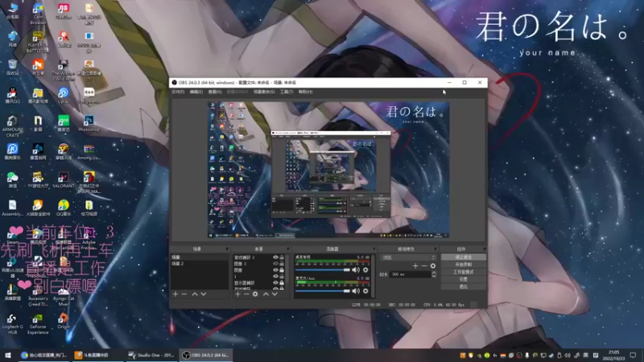The height and width of the screenshot is (362, 644).
Task: Move the scene down with the arrow
Action: point(204,294)
